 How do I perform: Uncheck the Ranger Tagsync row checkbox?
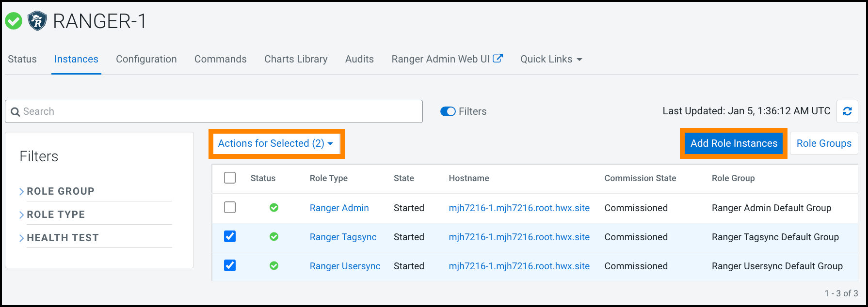tap(230, 236)
